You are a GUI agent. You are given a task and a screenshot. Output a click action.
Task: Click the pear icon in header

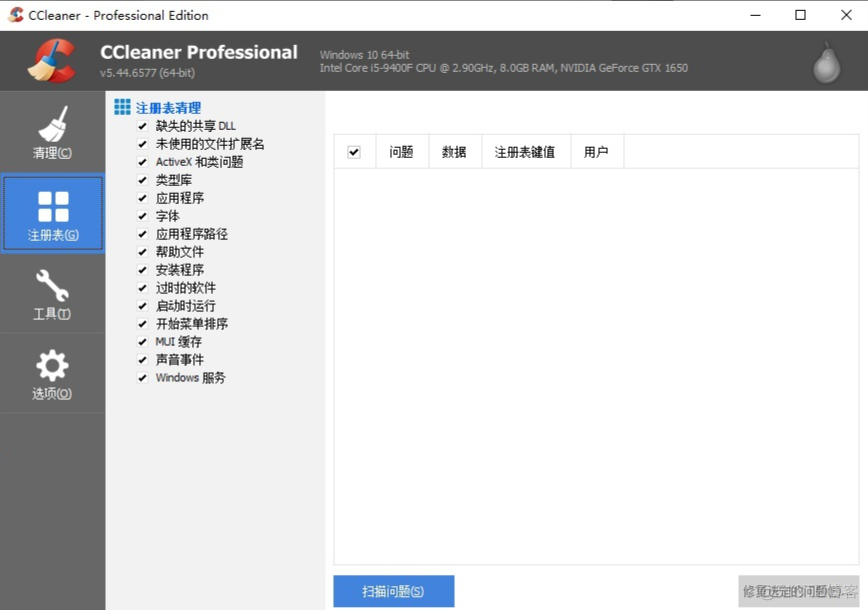[826, 62]
